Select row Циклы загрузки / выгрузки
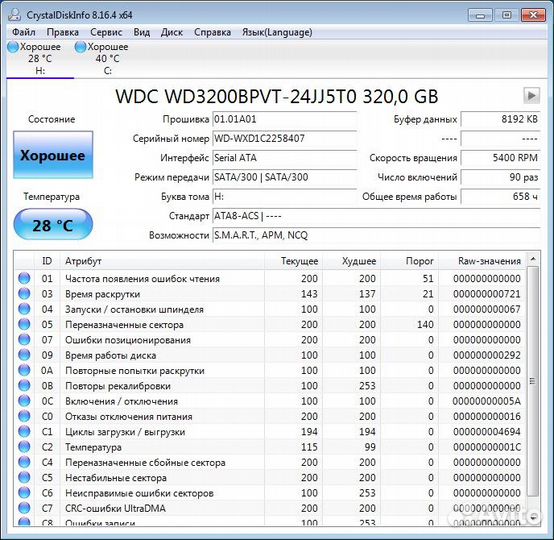554x540 pixels. point(270,432)
